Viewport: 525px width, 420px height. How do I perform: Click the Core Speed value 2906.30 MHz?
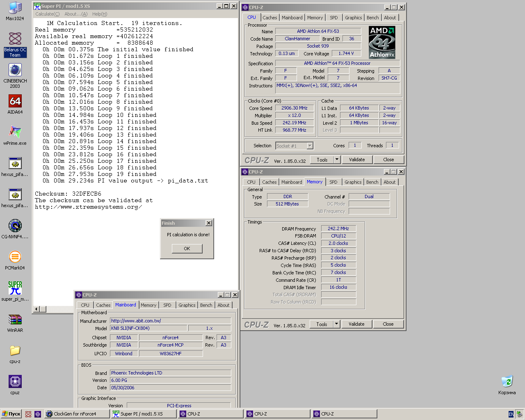pyautogui.click(x=294, y=108)
